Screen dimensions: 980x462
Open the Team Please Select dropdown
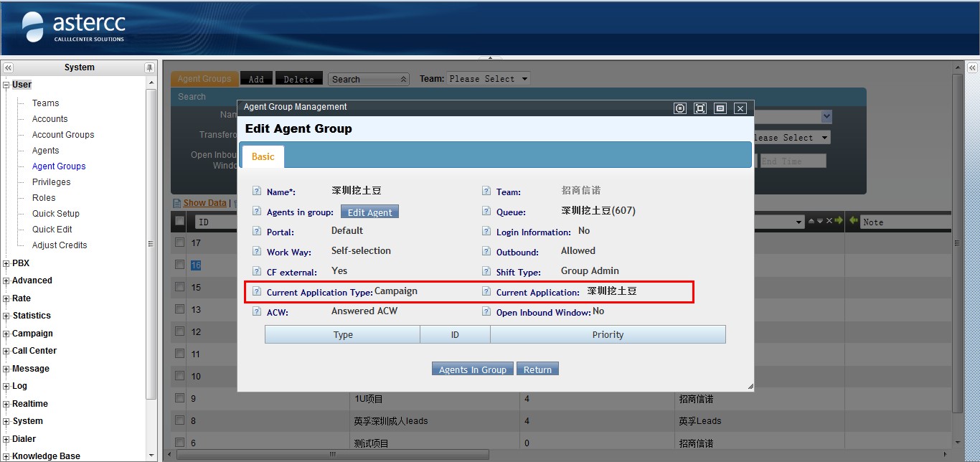click(489, 79)
